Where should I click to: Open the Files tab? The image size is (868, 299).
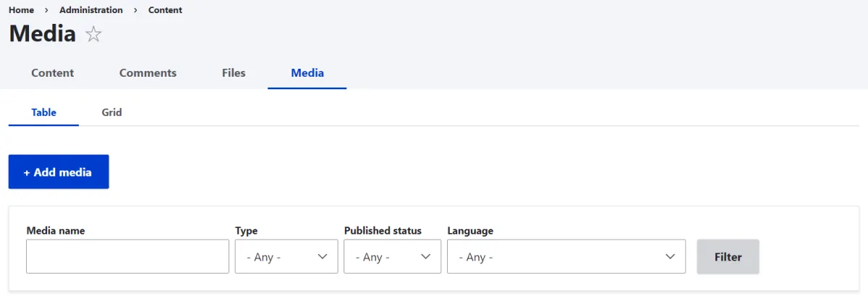pos(234,73)
